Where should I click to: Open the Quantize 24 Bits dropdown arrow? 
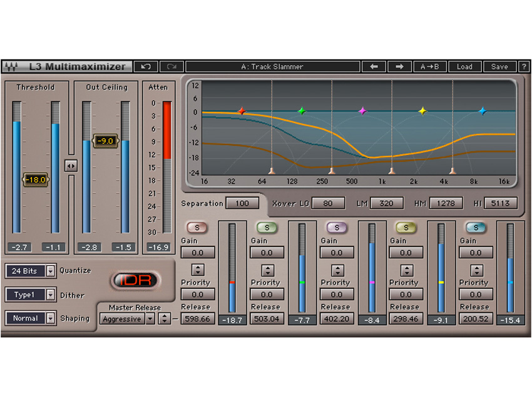[51, 271]
